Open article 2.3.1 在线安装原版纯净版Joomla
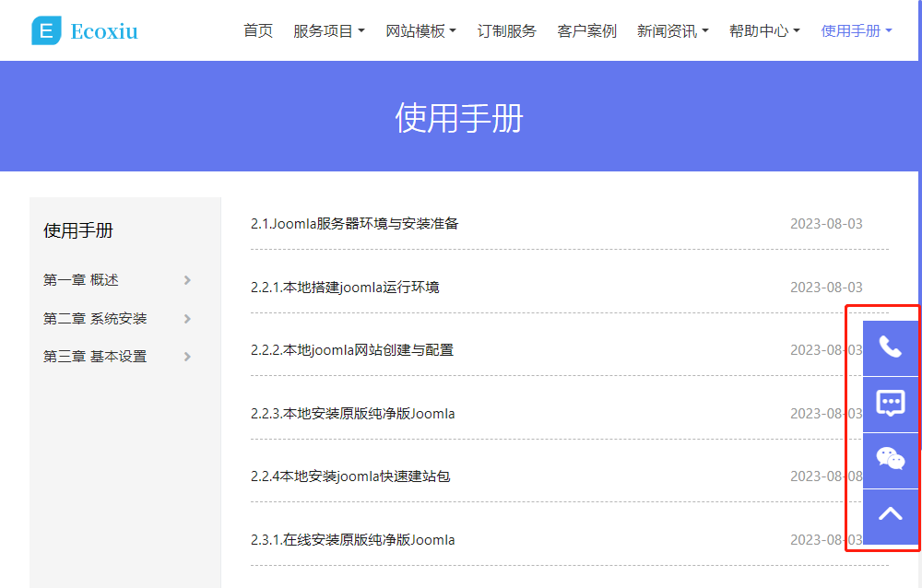This screenshot has height=588, width=922. (x=353, y=540)
